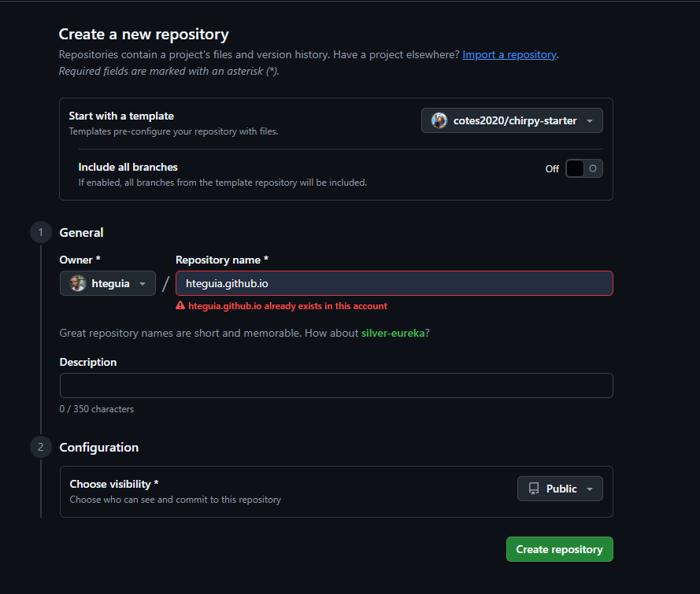Click the 'If enabled, all branches' description

coord(222,183)
